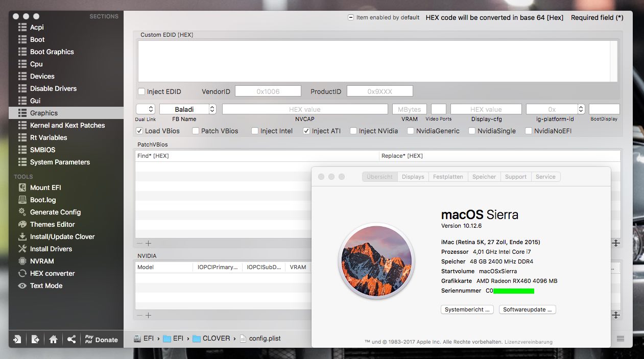
Task: Click the BootDisplay input field
Action: pyautogui.click(x=604, y=109)
